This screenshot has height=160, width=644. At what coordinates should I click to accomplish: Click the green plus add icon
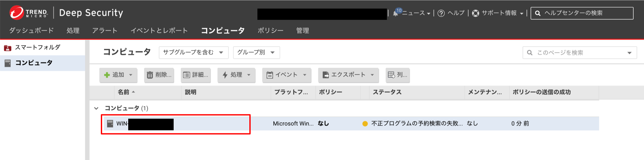click(107, 75)
